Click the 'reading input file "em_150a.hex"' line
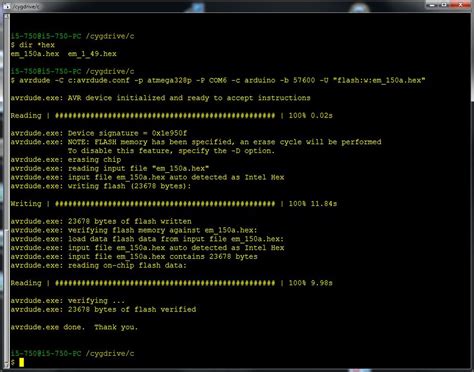474x372 pixels. pos(110,168)
